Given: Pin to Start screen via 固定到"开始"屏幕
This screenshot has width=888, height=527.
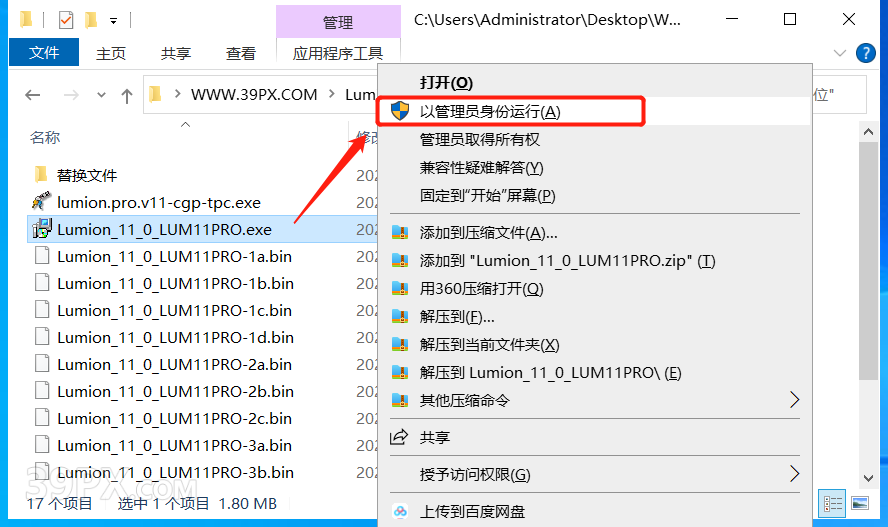Looking at the screenshot, I should pos(487,195).
